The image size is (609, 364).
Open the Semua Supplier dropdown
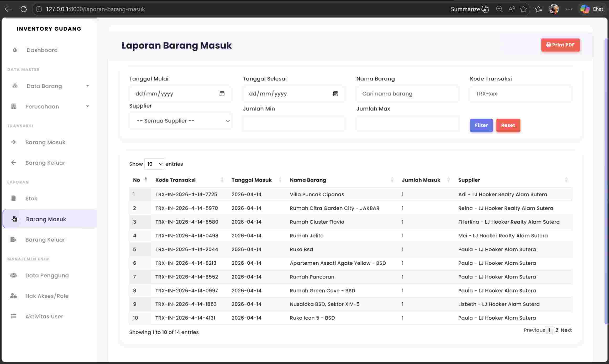click(x=180, y=121)
